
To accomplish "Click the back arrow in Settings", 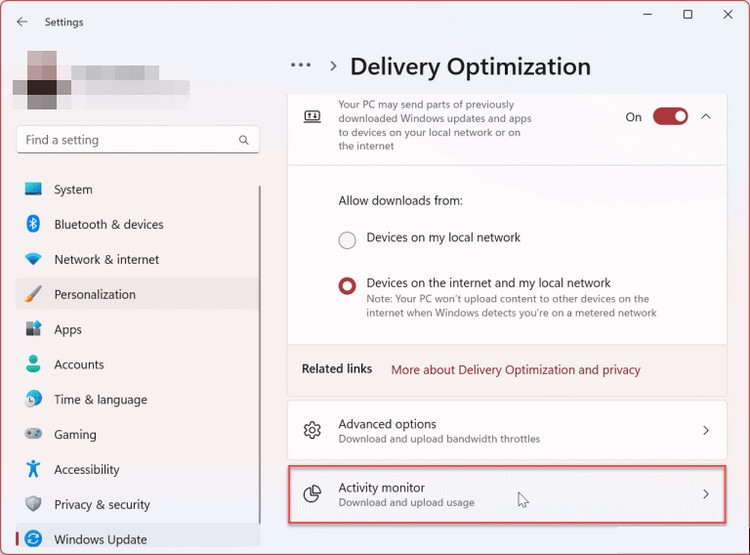I will click(22, 22).
